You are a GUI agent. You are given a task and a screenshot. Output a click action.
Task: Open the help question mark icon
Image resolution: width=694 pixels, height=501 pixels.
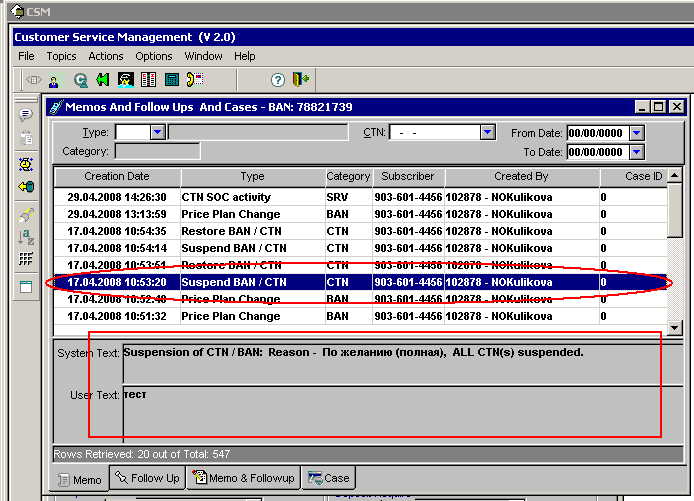click(x=278, y=80)
